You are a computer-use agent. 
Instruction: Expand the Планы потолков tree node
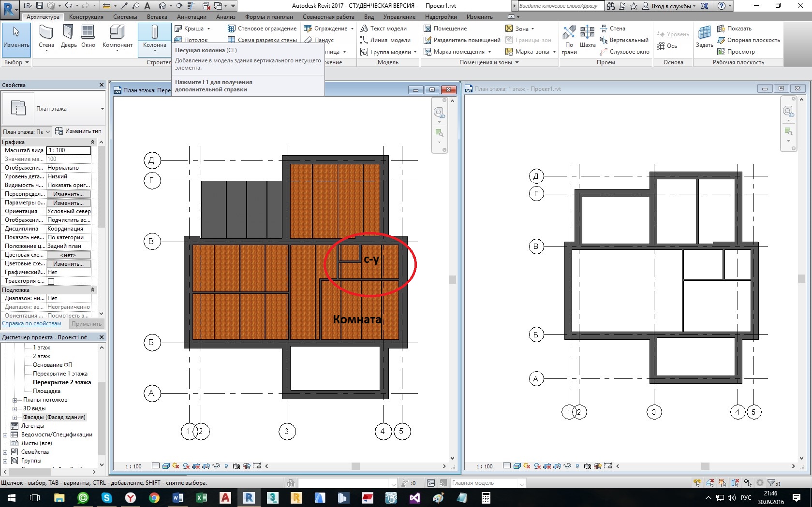point(15,400)
